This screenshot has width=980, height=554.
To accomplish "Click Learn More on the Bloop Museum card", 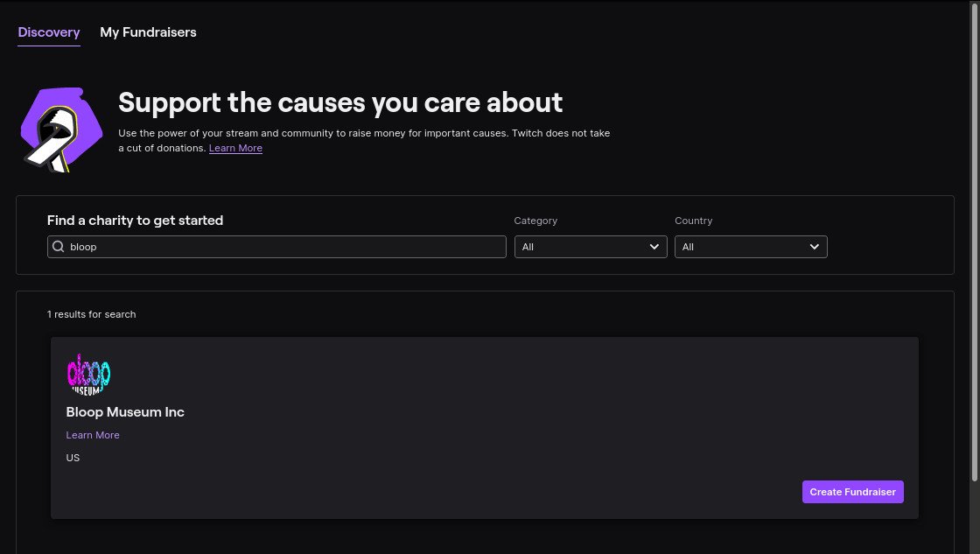I will [93, 435].
